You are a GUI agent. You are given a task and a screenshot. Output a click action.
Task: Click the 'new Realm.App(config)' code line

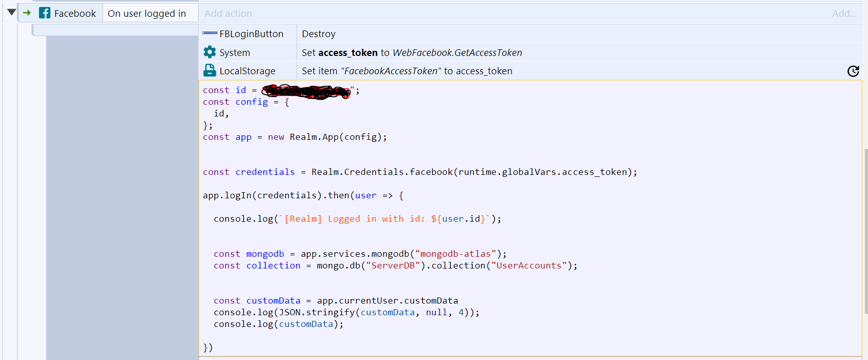pos(295,137)
